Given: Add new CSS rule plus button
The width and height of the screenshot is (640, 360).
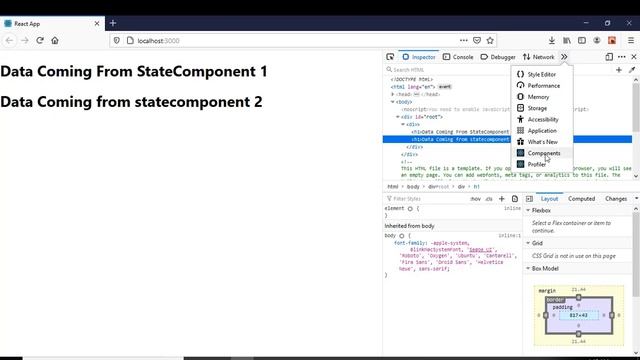Looking at the screenshot, I should 502,199.
